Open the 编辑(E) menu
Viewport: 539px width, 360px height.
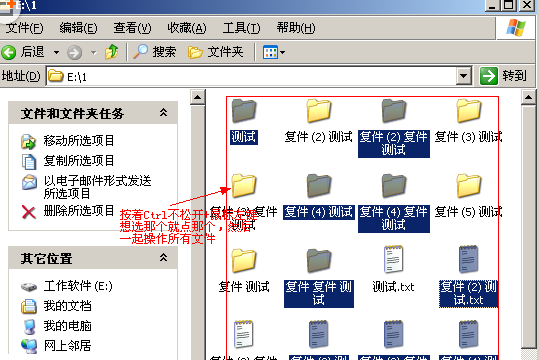click(78, 28)
